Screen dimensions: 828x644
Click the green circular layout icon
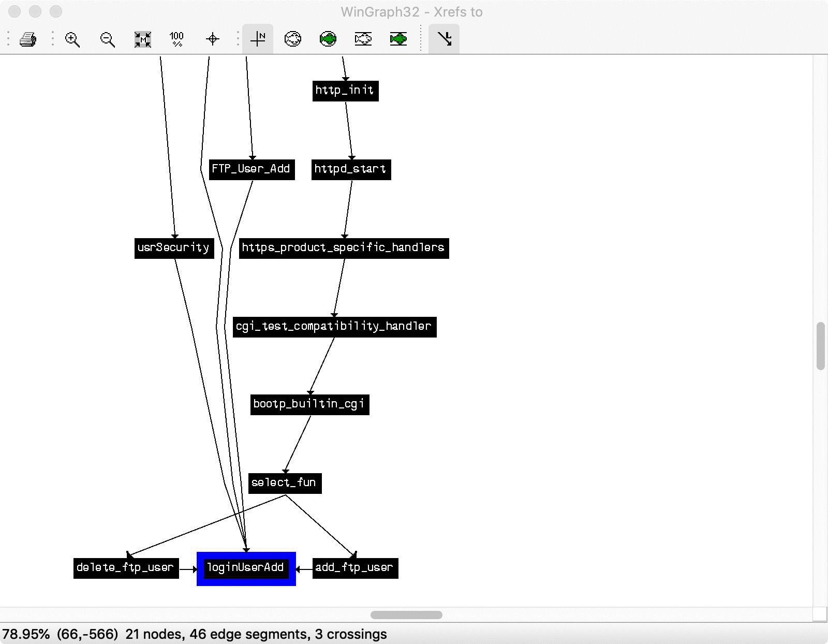click(x=328, y=39)
